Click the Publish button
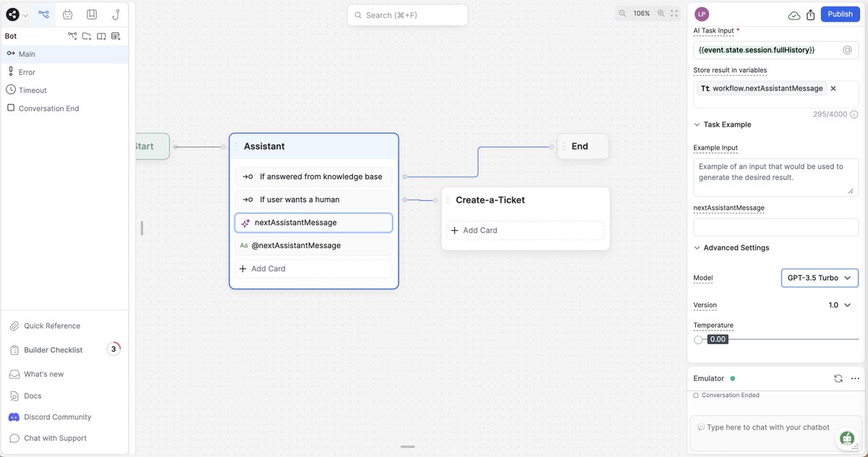This screenshot has width=868, height=457. pos(839,13)
